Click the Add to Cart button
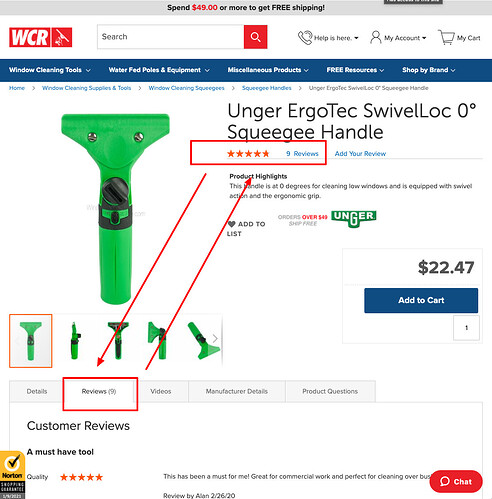The height and width of the screenshot is (499, 492). 421,300
